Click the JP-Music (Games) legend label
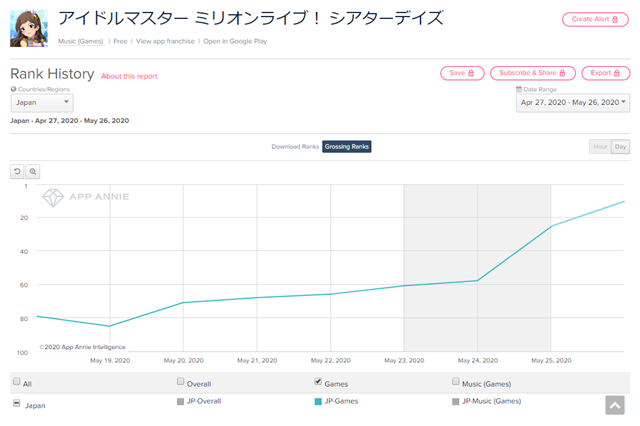Image resolution: width=640 pixels, height=426 pixels. (x=491, y=402)
